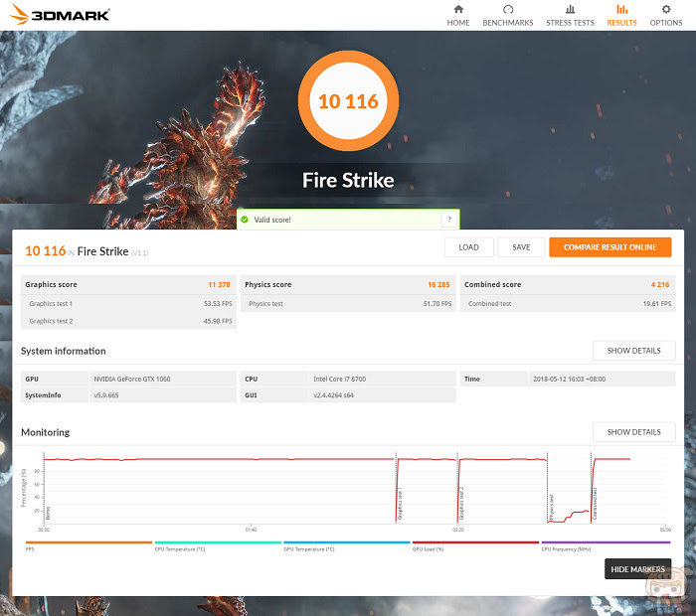Click the 3DMark logo
Screen dimensions: 696x616
tap(60, 14)
